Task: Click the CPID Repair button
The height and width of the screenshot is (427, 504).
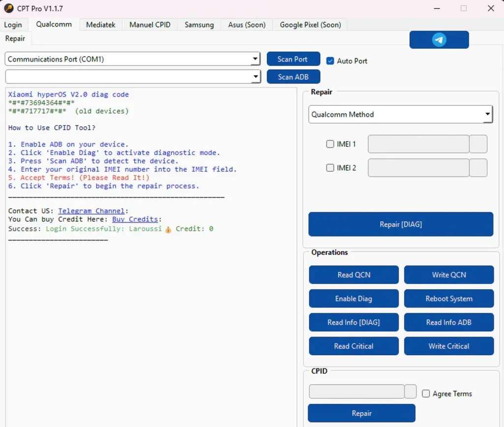Action: click(361, 413)
